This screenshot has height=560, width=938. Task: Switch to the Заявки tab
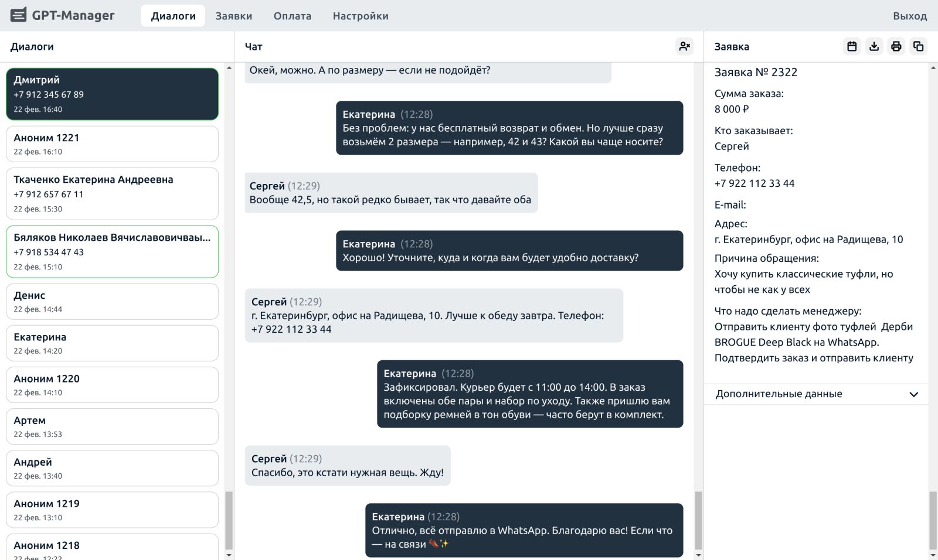[233, 16]
